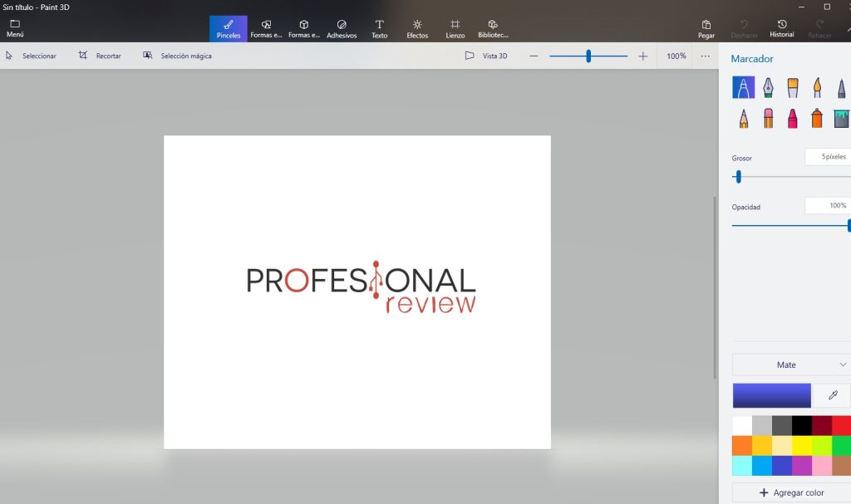Image resolution: width=851 pixels, height=504 pixels.
Task: Select the oil brush tool
Action: tap(792, 87)
